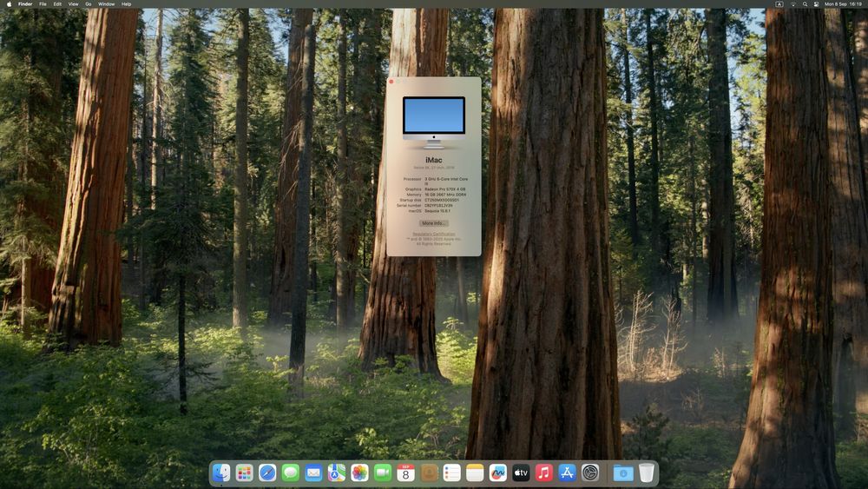Open the keyboard input source menu
This screenshot has width=868, height=489.
pos(779,3)
